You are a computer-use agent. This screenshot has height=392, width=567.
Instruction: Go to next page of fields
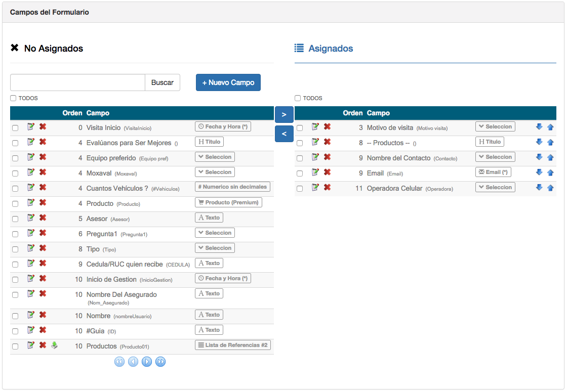pyautogui.click(x=147, y=362)
